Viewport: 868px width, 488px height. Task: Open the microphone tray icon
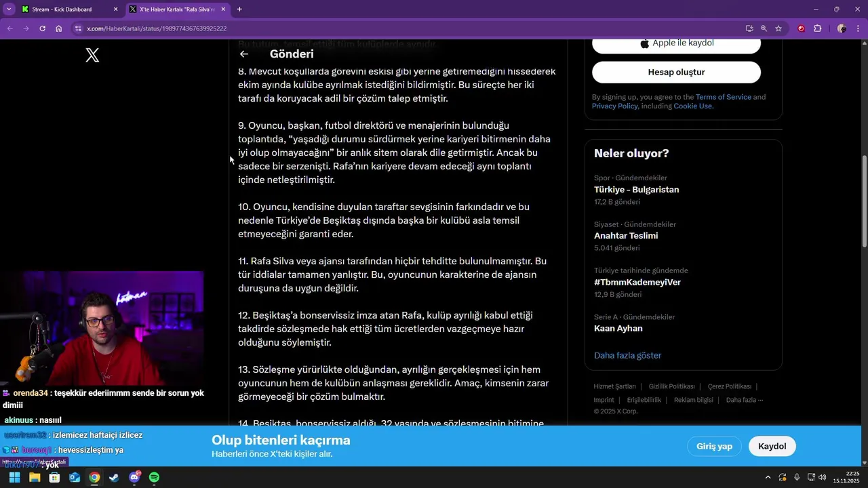[797, 477]
